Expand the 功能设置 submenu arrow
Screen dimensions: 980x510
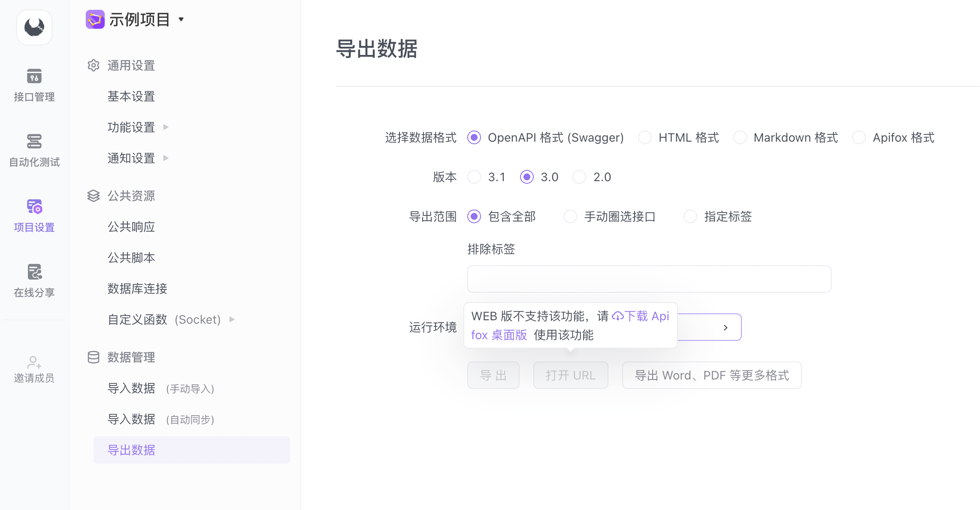click(x=166, y=127)
